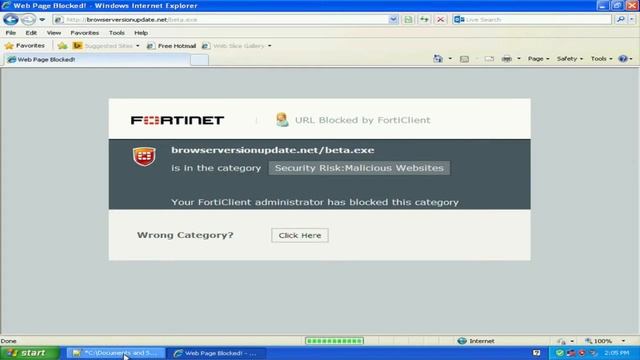Stop loading with the red X icon

[440, 20]
